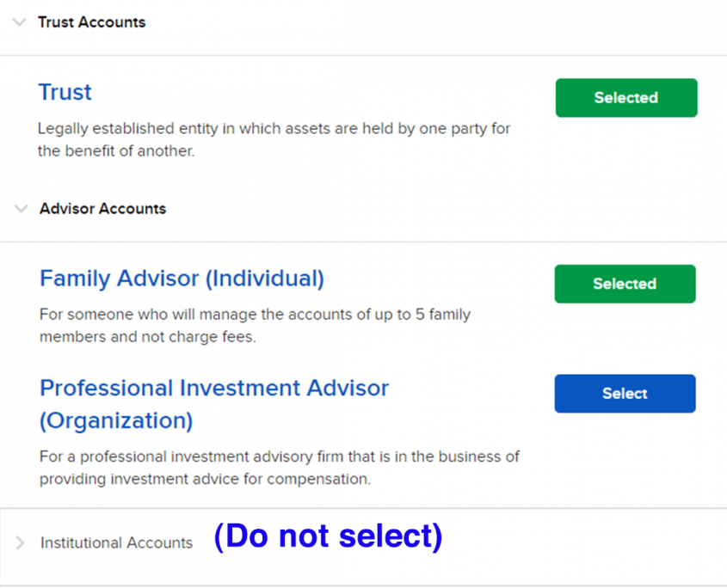This screenshot has width=727, height=588.
Task: Click the (Organization) line of the advisor title
Action: point(116,421)
